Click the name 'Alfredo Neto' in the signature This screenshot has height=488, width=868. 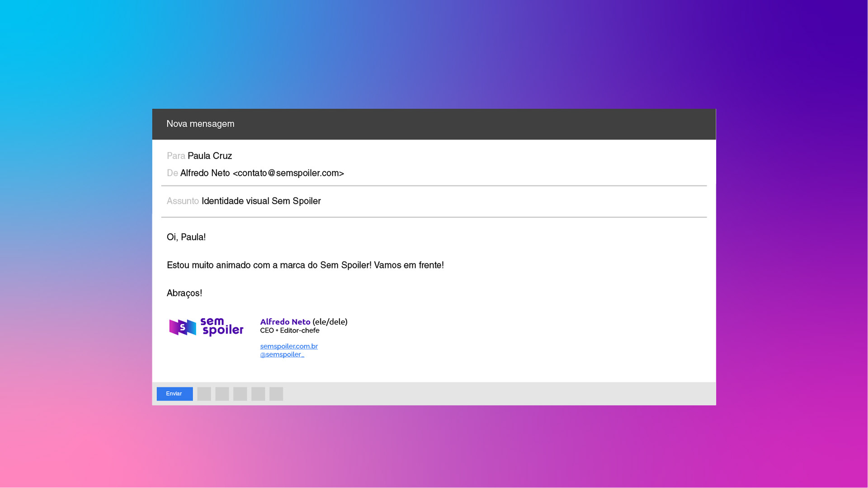tap(285, 322)
